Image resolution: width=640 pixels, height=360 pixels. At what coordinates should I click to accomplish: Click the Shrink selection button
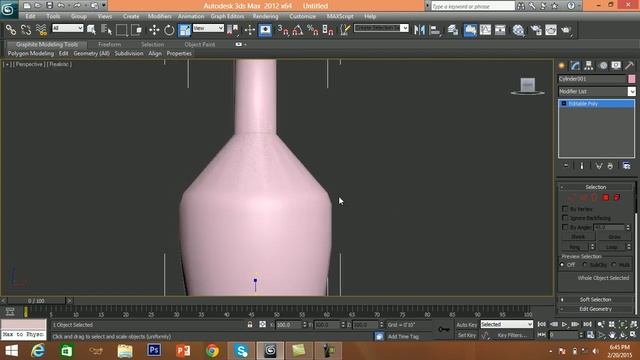click(x=578, y=237)
